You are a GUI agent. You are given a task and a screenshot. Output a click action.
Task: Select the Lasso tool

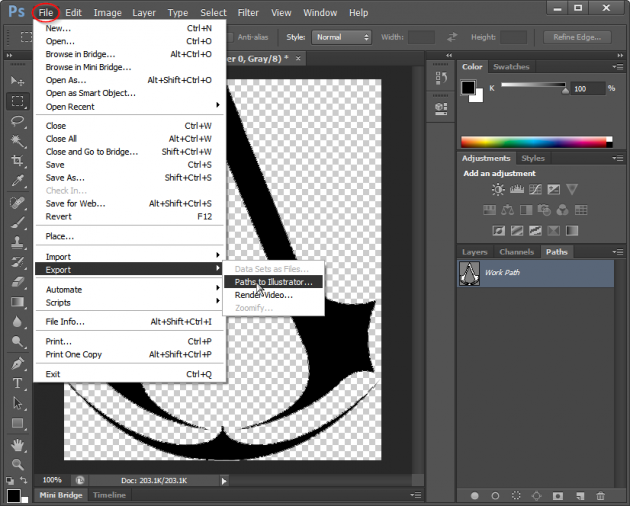pyautogui.click(x=17, y=121)
